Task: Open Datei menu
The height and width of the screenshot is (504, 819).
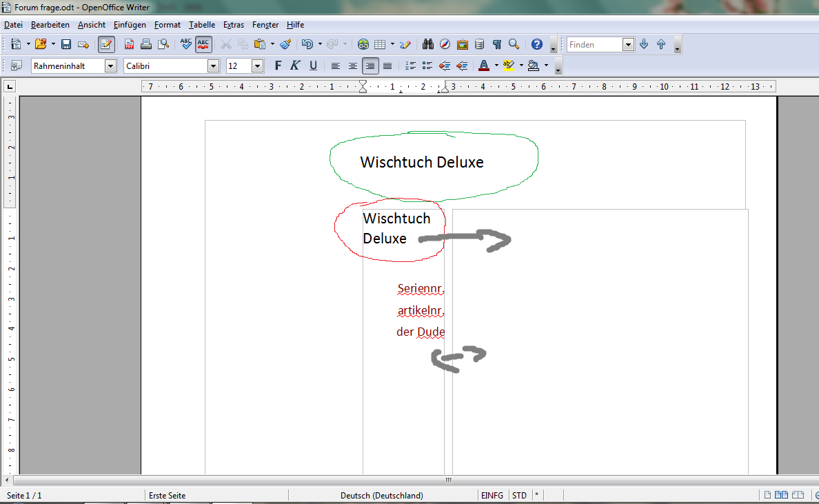Action: (x=14, y=25)
